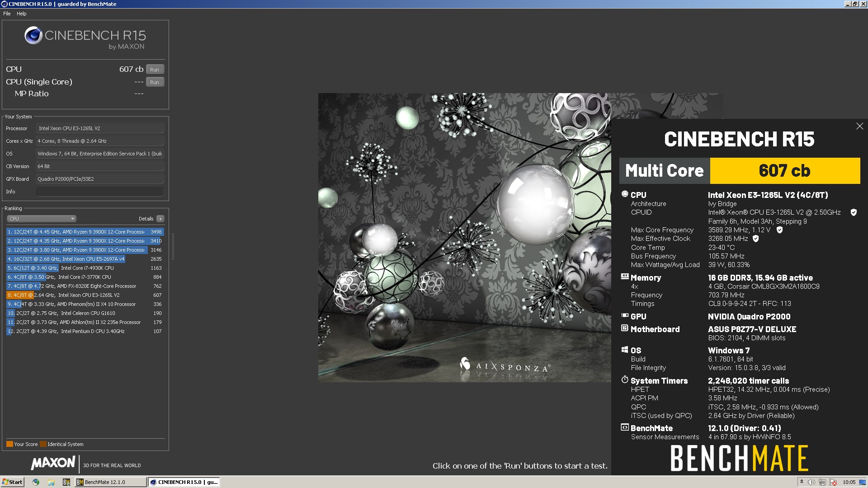
Task: Click the volume speaker tray icon
Action: click(811, 482)
